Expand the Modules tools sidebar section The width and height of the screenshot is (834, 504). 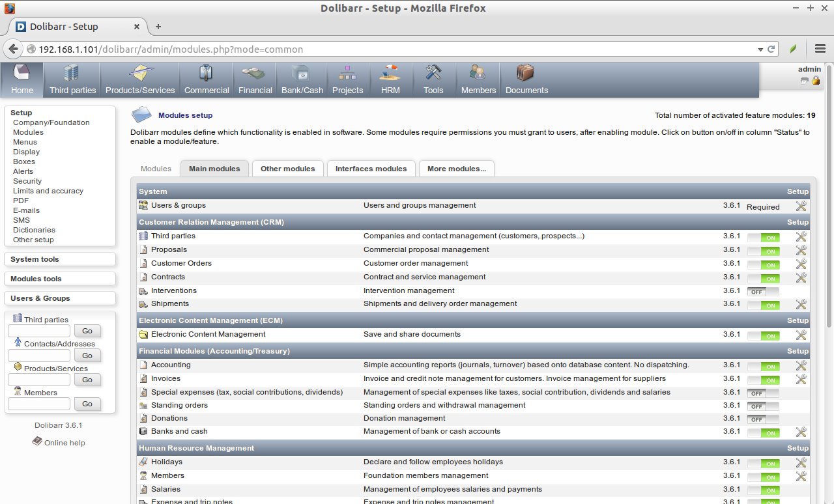click(36, 279)
